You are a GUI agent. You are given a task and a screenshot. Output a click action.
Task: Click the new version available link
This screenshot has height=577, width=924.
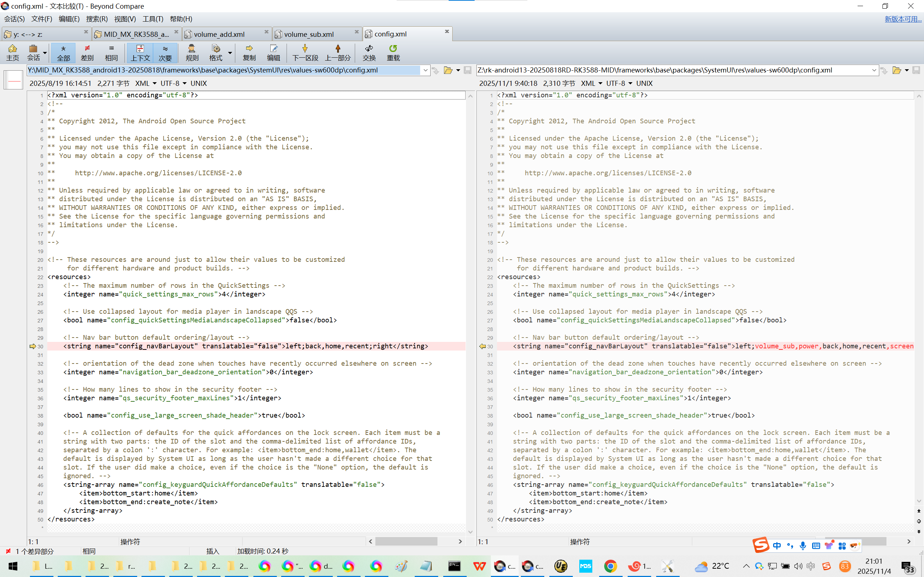point(903,19)
